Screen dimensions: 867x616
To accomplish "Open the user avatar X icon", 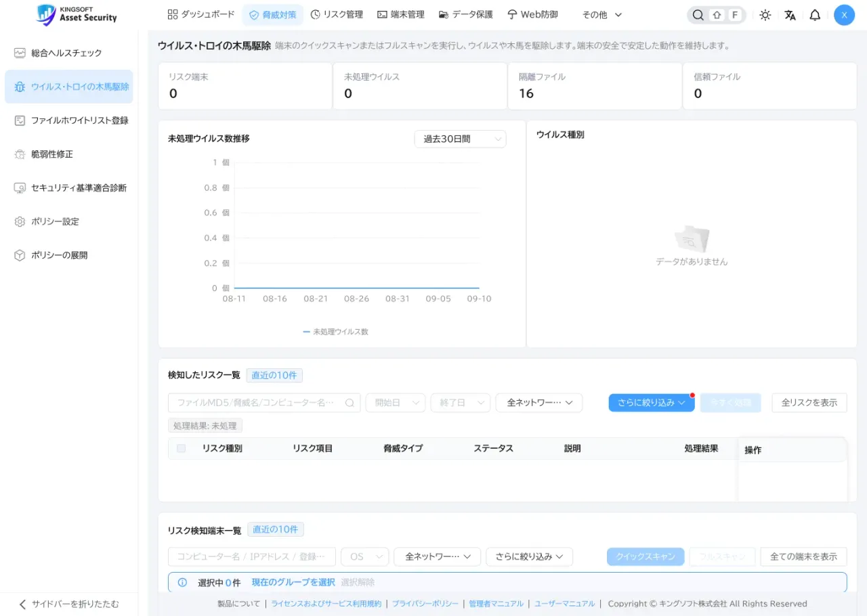I will coord(844,15).
